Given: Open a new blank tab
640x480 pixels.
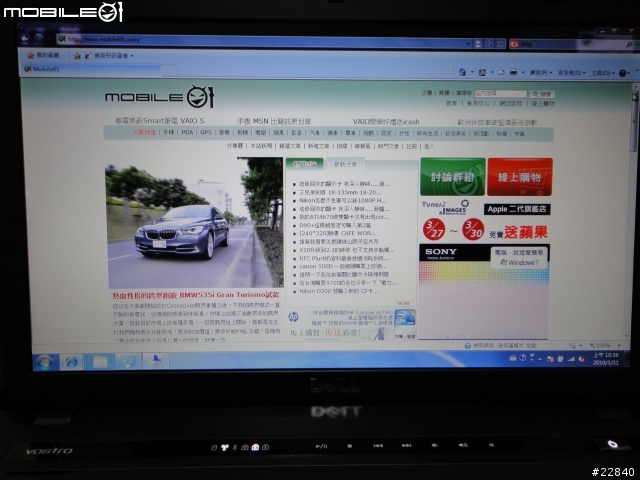Looking at the screenshot, I should 169,70.
